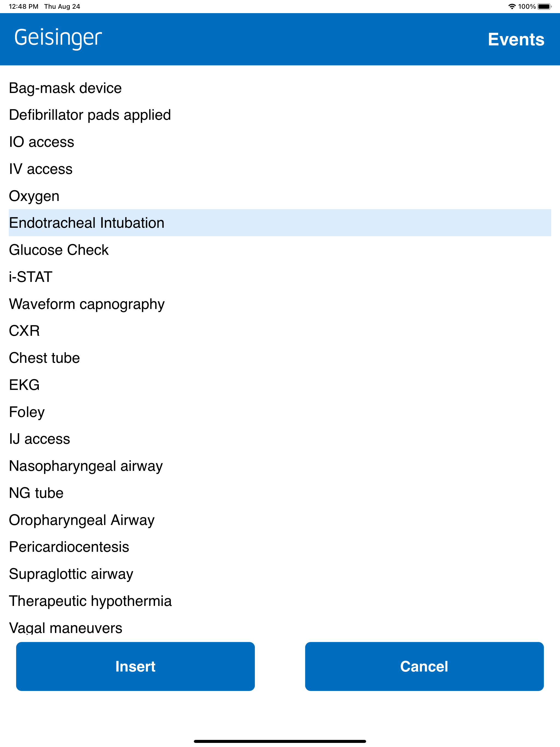The height and width of the screenshot is (747, 560).
Task: Choose Glucose Check event
Action: coord(280,250)
